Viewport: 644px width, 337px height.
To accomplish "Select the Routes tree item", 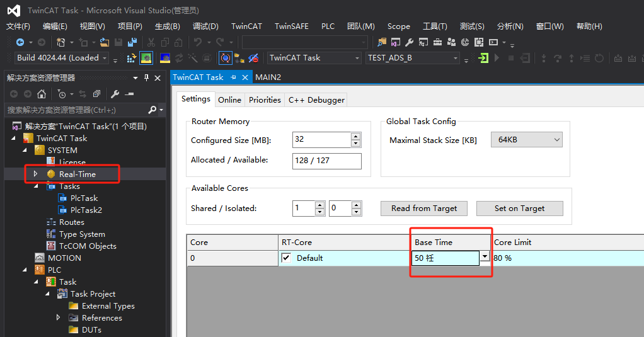I will coord(71,222).
